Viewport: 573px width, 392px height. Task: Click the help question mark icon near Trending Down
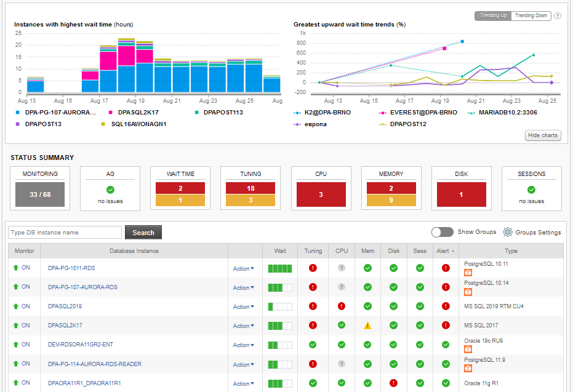point(557,16)
